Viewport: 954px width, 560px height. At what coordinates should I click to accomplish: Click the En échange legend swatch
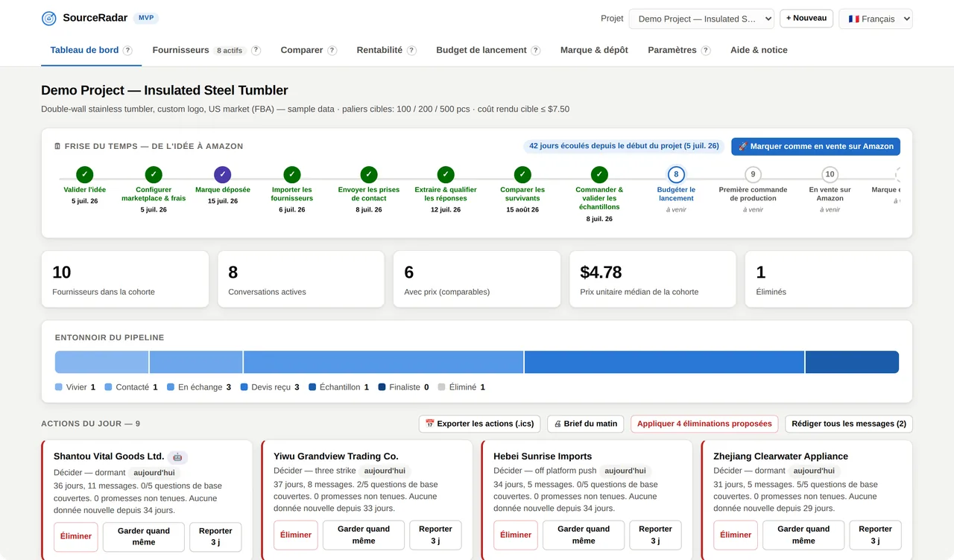[171, 387]
